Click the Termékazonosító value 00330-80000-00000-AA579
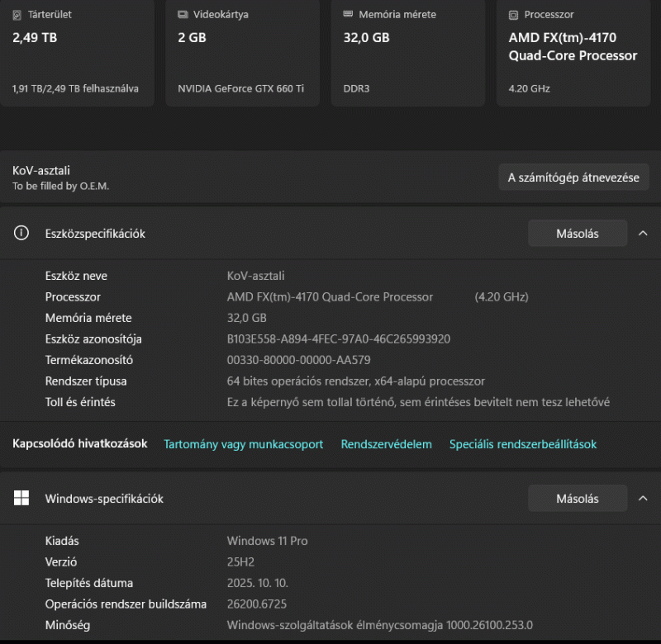This screenshot has height=644, width=661. point(298,360)
